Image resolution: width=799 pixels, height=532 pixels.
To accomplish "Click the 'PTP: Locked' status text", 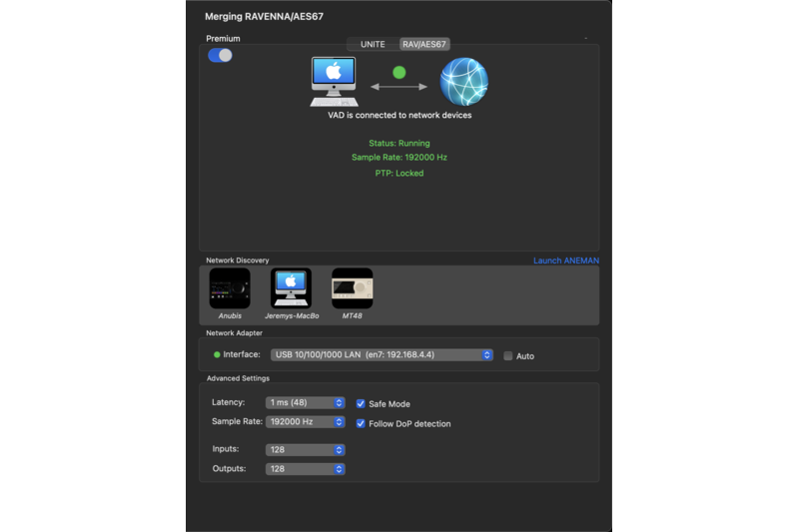I will 399,173.
